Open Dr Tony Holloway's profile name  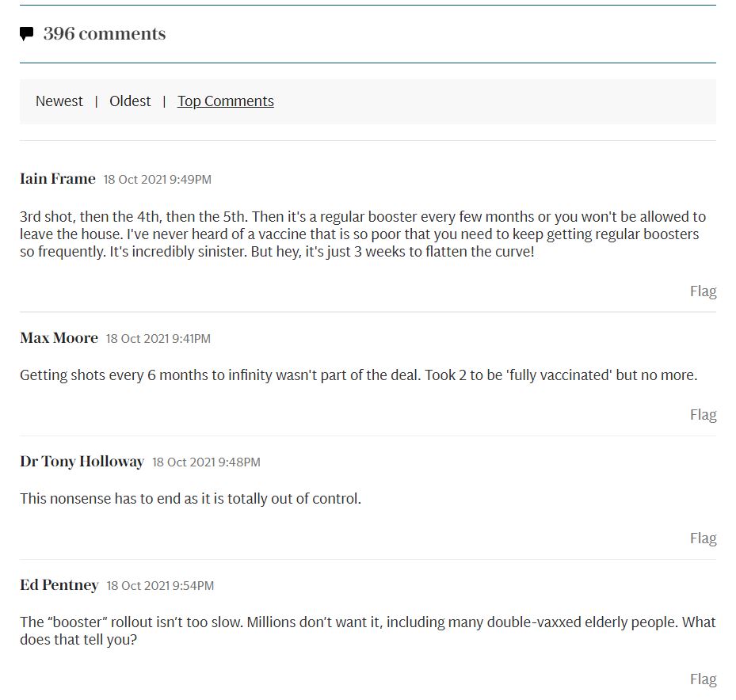[82, 462]
